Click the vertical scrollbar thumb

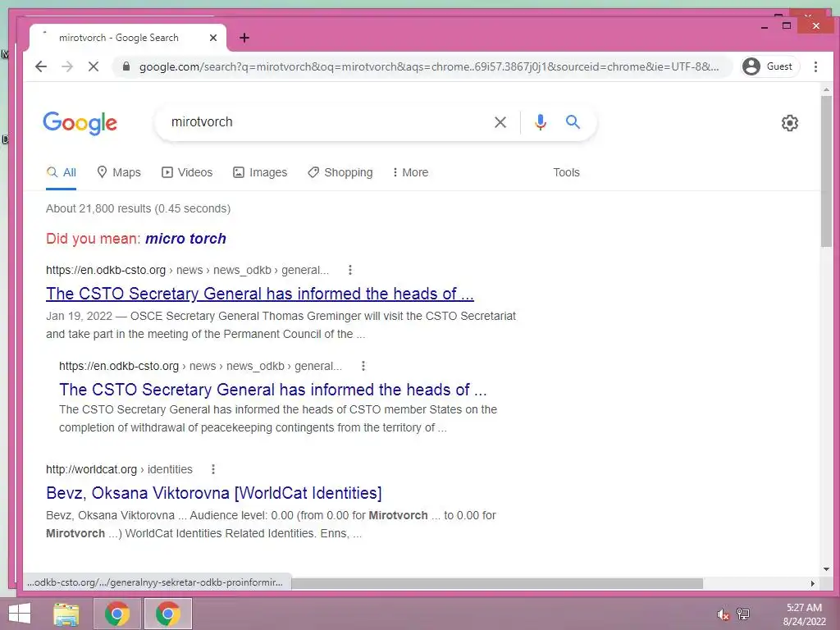point(827,171)
